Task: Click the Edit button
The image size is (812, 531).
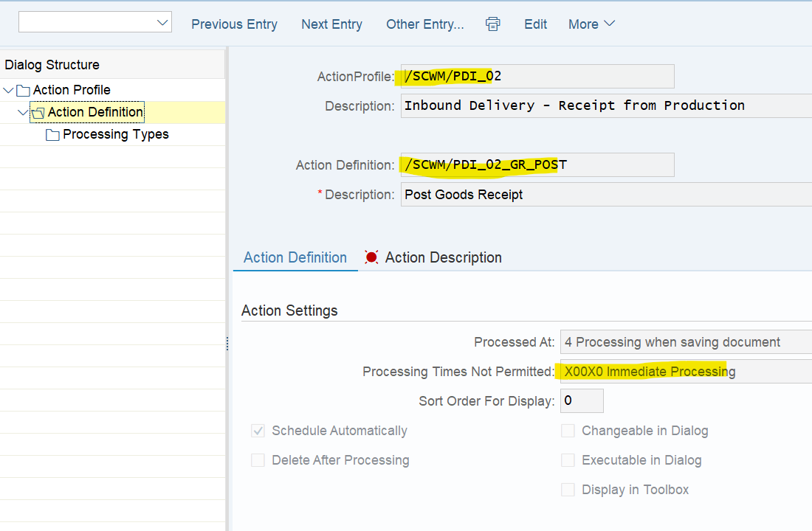Action: point(535,24)
